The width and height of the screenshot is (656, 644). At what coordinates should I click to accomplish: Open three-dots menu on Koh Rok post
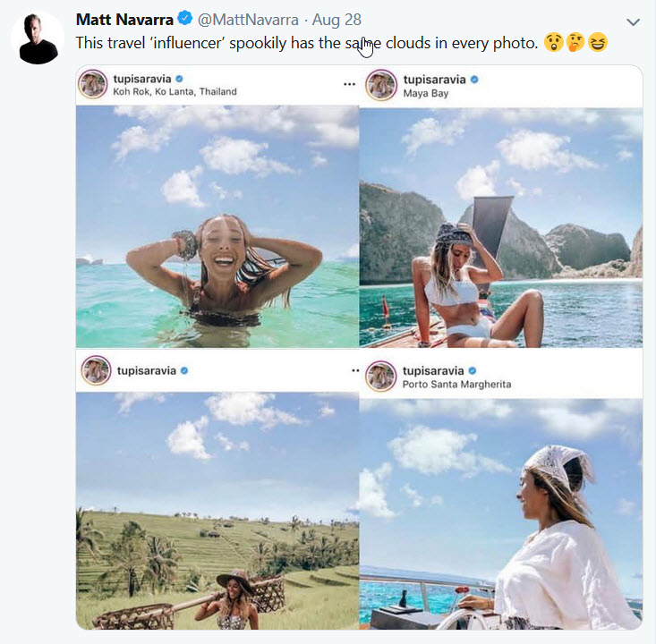click(x=349, y=84)
